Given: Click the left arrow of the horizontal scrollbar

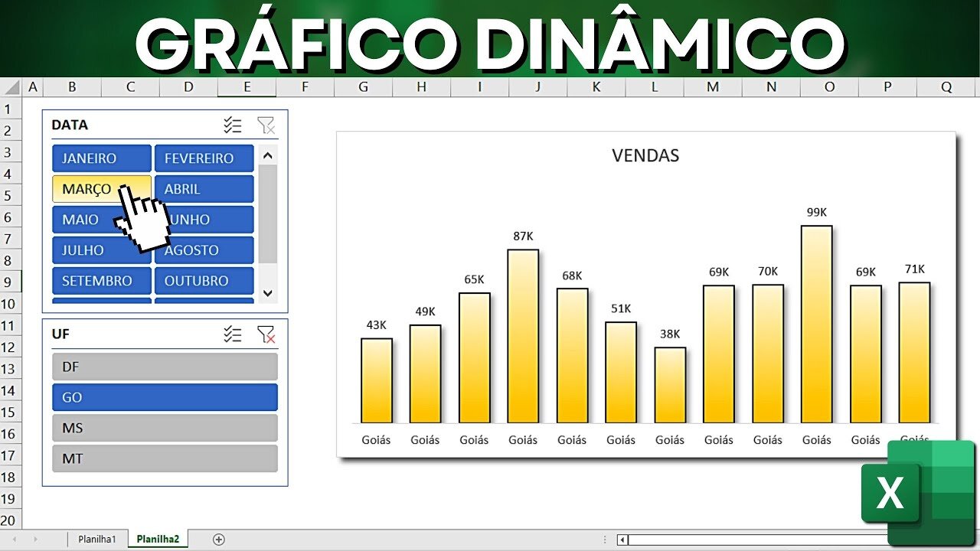Looking at the screenshot, I should pyautogui.click(x=622, y=540).
